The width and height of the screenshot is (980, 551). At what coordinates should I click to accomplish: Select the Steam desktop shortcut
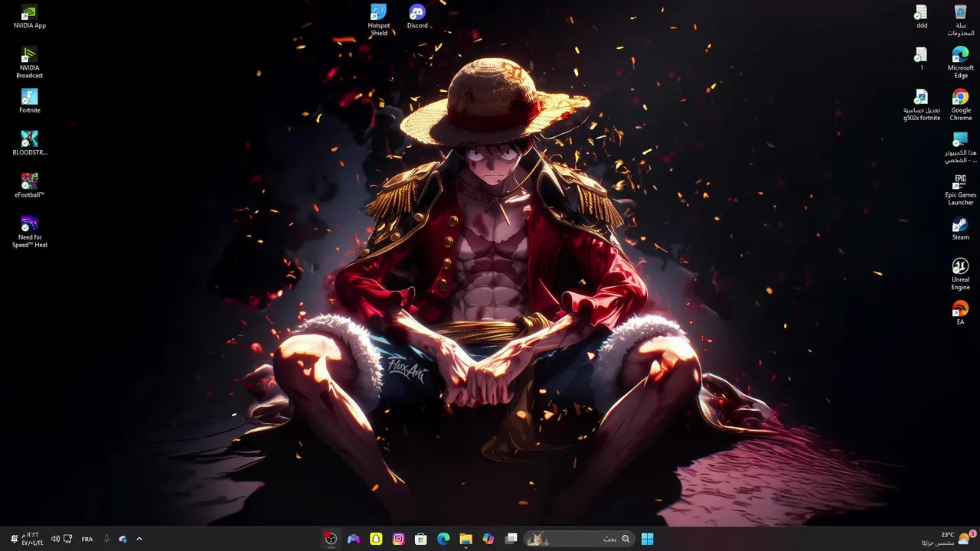[x=960, y=229]
